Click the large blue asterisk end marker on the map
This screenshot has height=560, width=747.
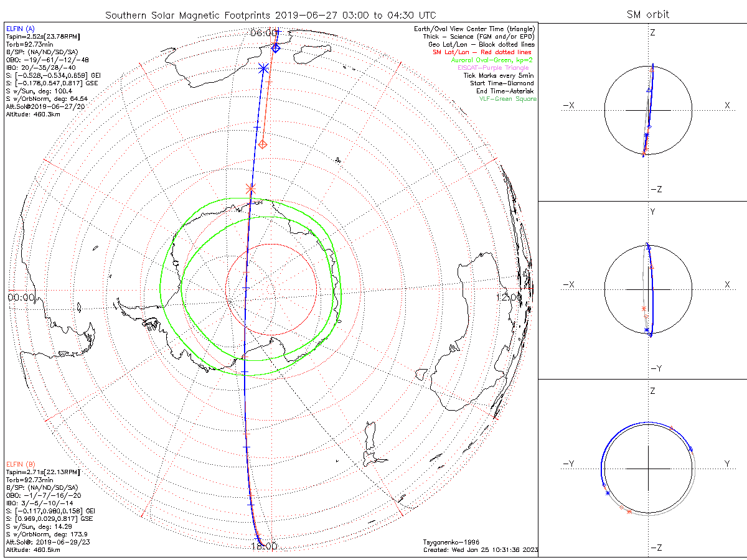pos(263,68)
